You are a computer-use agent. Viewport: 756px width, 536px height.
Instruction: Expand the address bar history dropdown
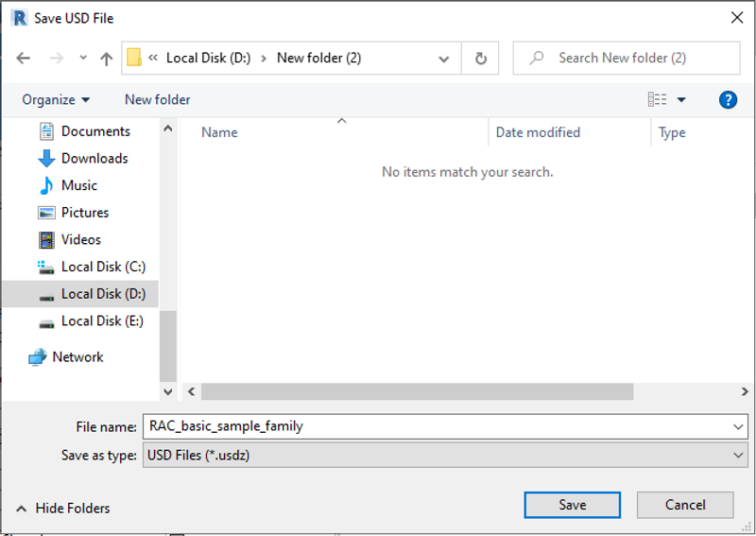[443, 59]
